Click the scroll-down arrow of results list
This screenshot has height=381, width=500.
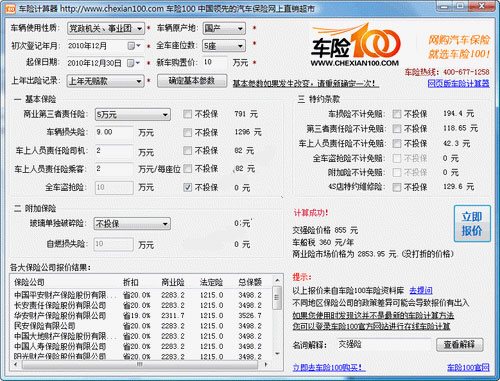[277, 354]
